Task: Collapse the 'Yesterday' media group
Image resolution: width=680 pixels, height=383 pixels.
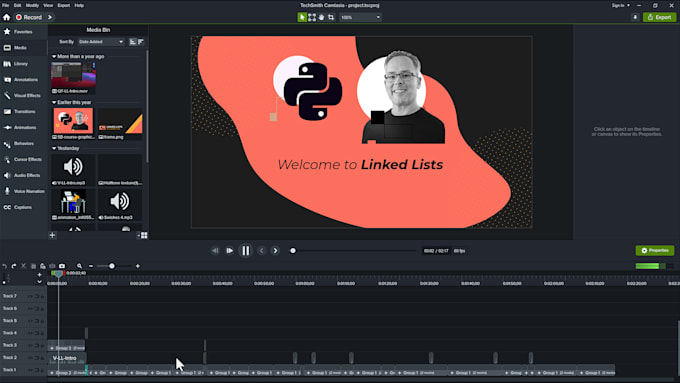Action: click(54, 148)
